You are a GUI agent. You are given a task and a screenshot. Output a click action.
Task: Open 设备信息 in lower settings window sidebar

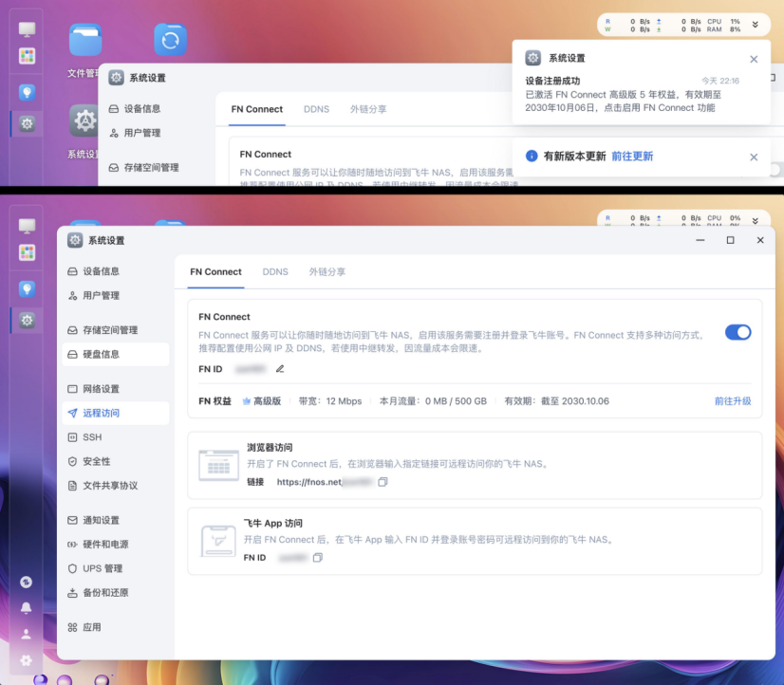[x=116, y=271]
